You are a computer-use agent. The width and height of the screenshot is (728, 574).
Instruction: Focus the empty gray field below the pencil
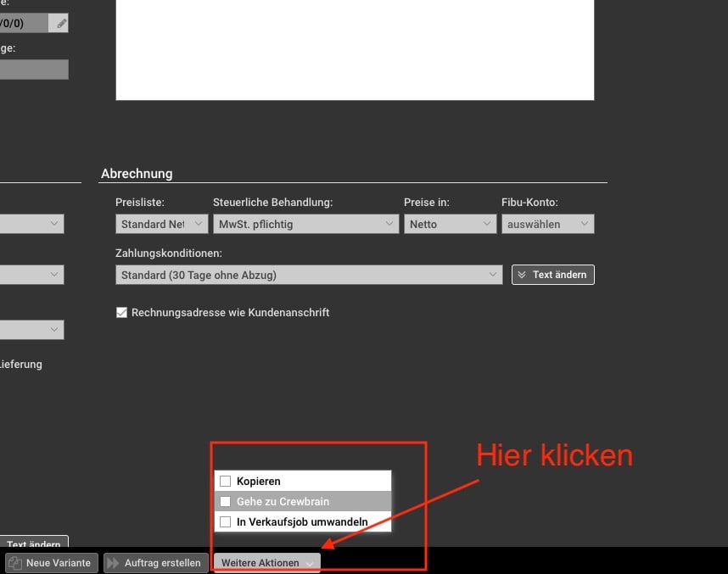(x=32, y=70)
